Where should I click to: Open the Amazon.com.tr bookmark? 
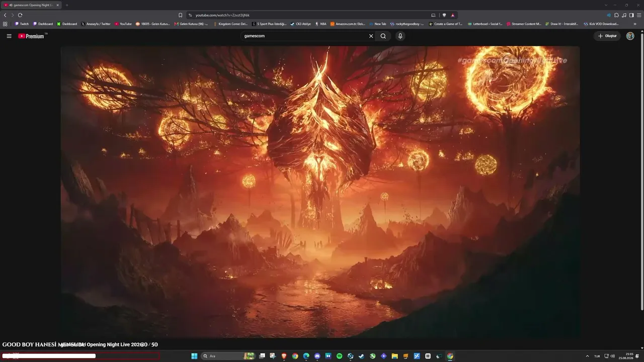click(348, 24)
